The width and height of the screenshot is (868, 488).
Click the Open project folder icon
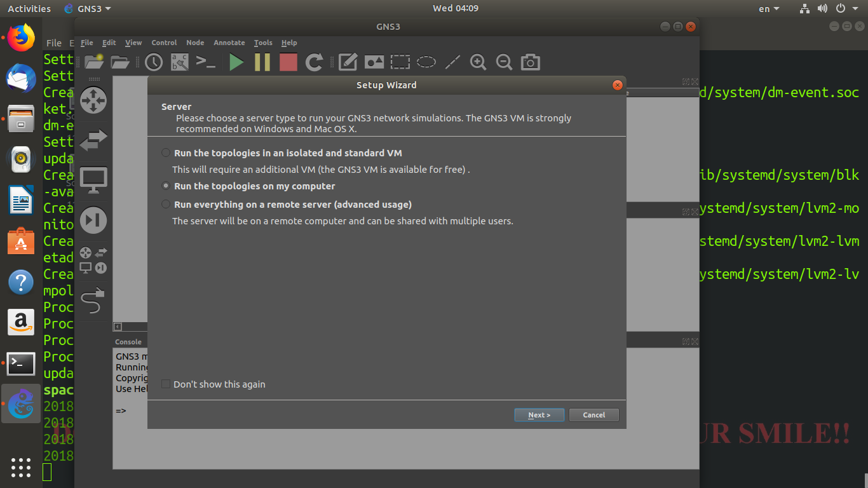[x=120, y=62]
